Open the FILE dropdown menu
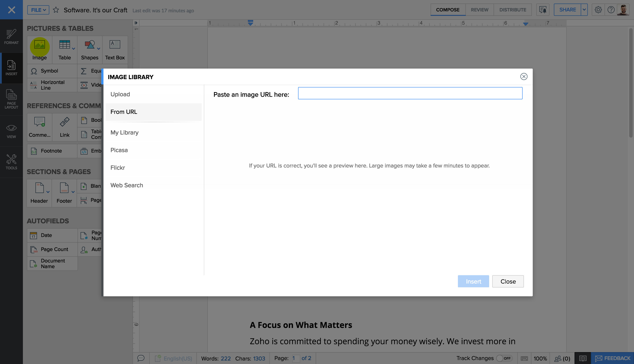634x364 pixels. coord(38,10)
